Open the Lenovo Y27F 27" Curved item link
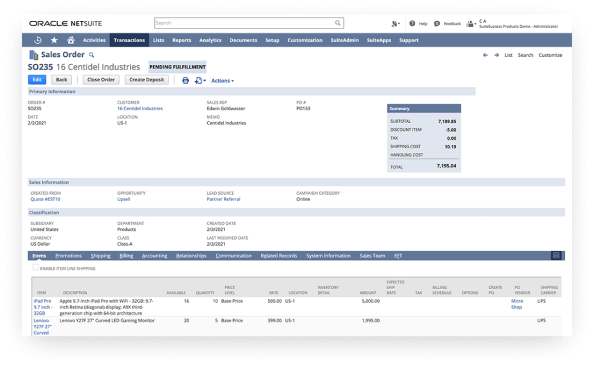This screenshot has height=367, width=594. point(42,326)
